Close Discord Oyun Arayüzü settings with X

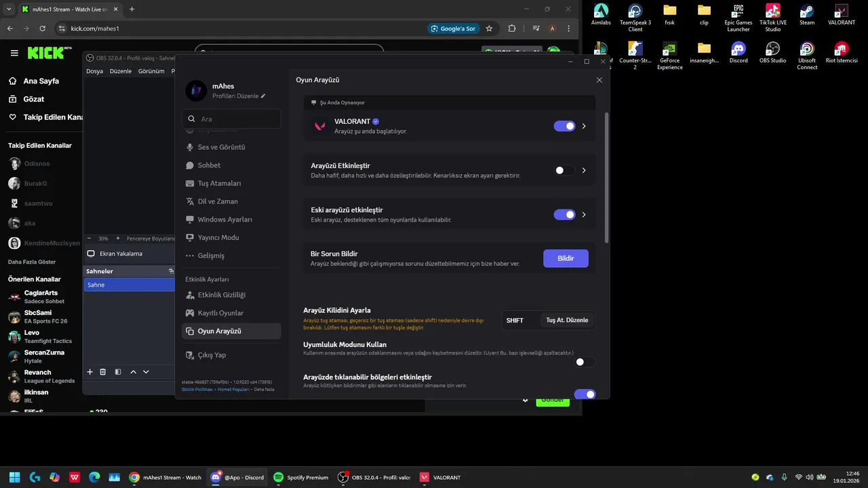pos(599,80)
